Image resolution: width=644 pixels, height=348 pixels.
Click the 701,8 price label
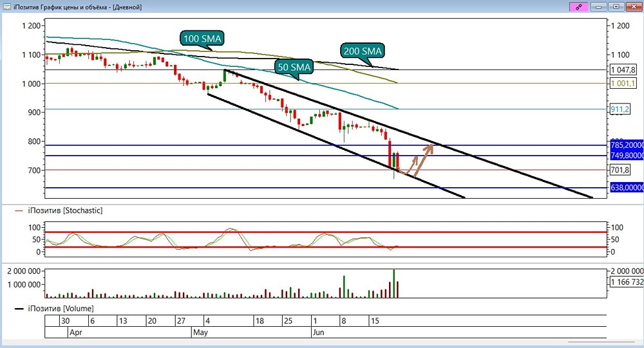(x=620, y=170)
